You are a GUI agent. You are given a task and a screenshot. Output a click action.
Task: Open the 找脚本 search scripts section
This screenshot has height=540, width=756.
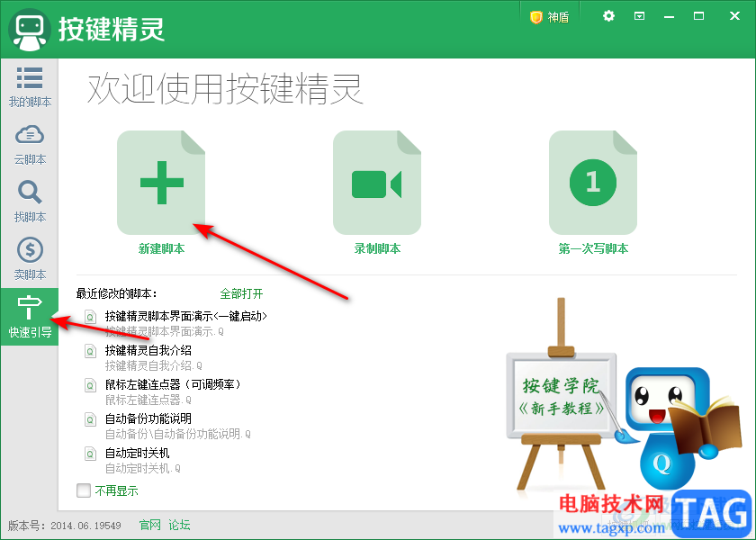point(30,202)
